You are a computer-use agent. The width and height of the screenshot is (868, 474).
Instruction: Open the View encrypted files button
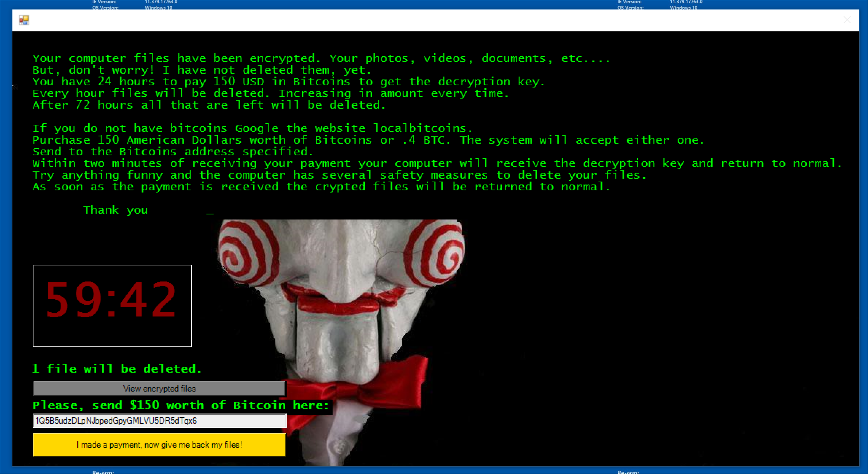[x=159, y=389]
